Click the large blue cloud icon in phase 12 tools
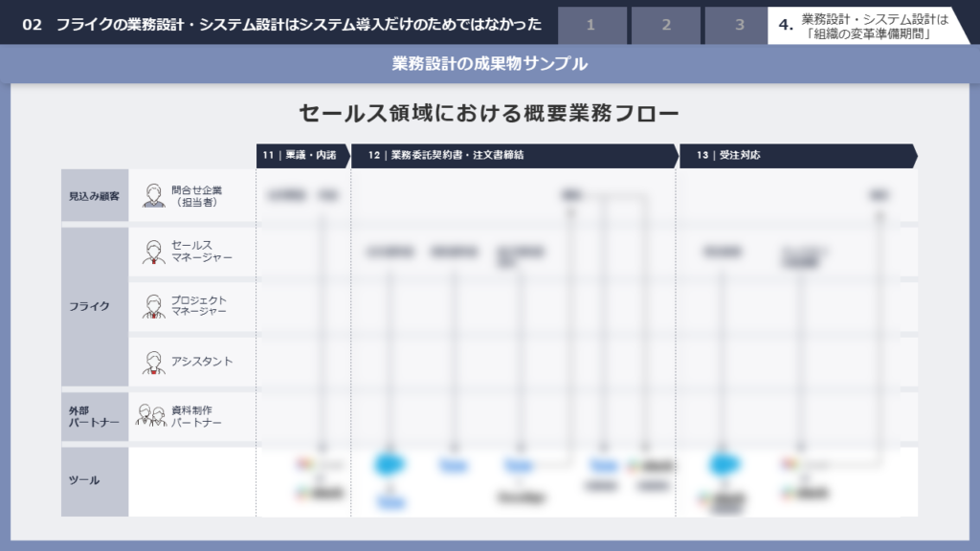980x551 pixels. (x=389, y=465)
